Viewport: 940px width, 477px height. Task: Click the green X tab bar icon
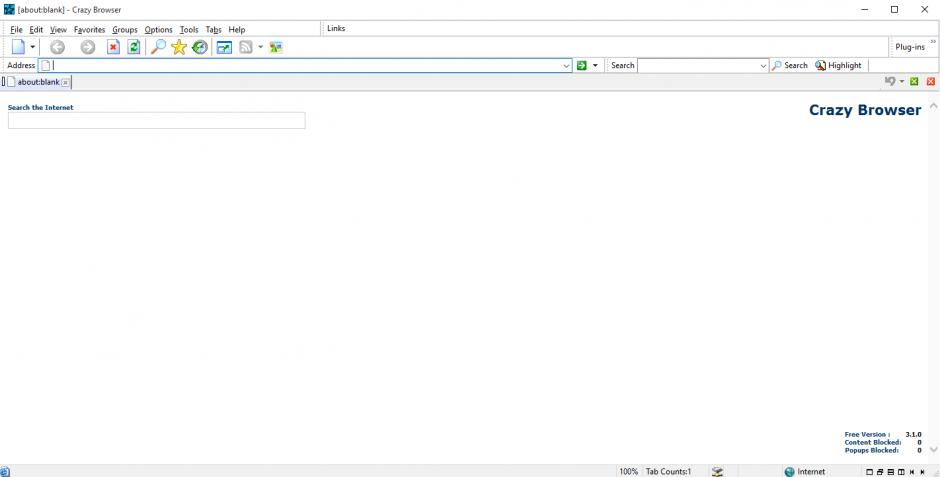click(x=914, y=81)
